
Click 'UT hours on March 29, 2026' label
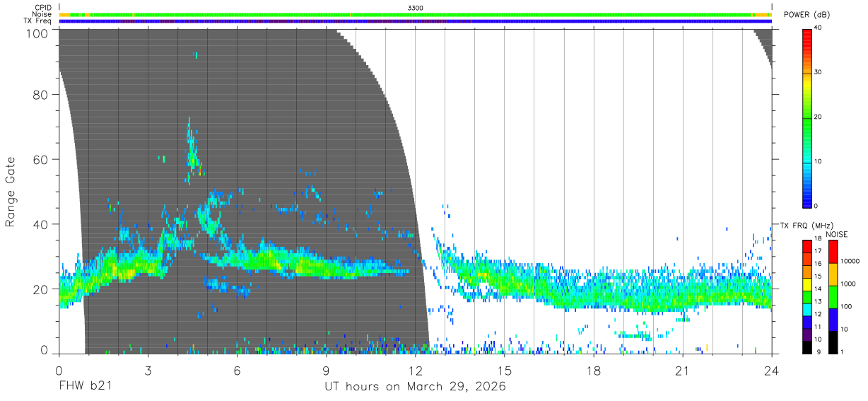coord(415,387)
